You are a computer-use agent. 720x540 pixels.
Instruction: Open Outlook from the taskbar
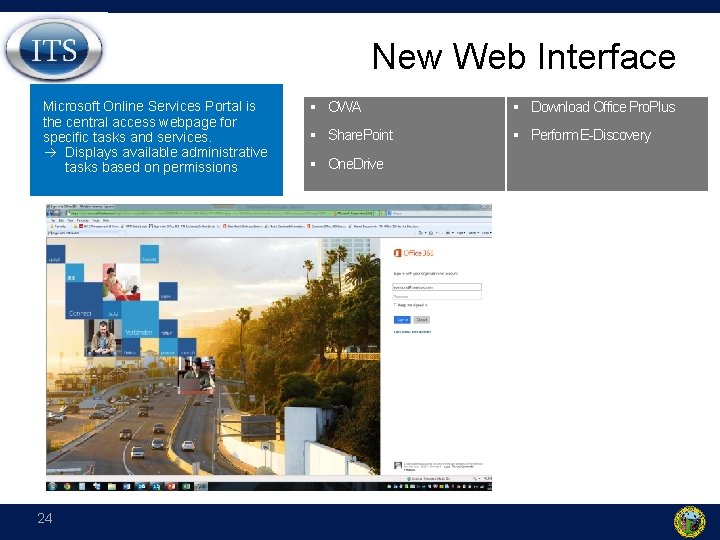pos(141,486)
